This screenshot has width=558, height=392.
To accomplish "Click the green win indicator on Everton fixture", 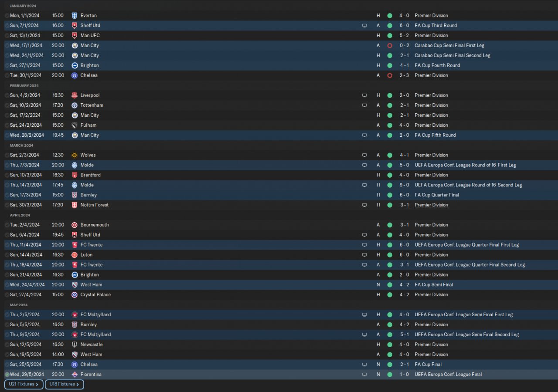I will click(390, 15).
